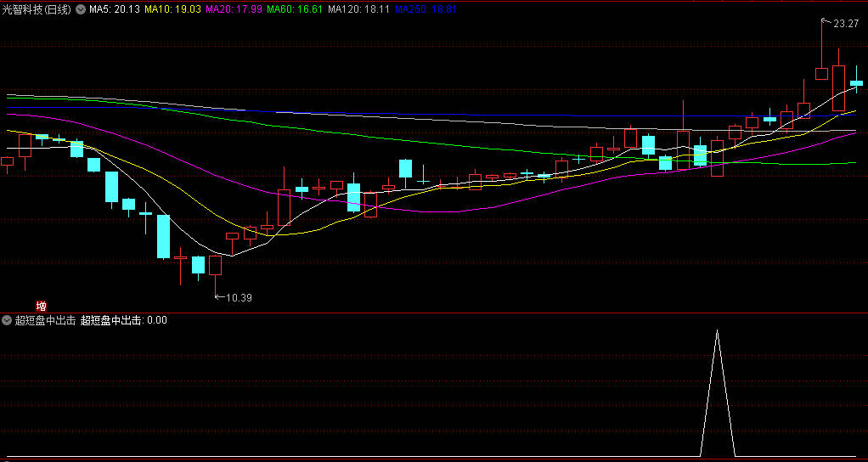Click the 10.39 low price label
Viewport: 868px width, 462px height.
tap(240, 298)
